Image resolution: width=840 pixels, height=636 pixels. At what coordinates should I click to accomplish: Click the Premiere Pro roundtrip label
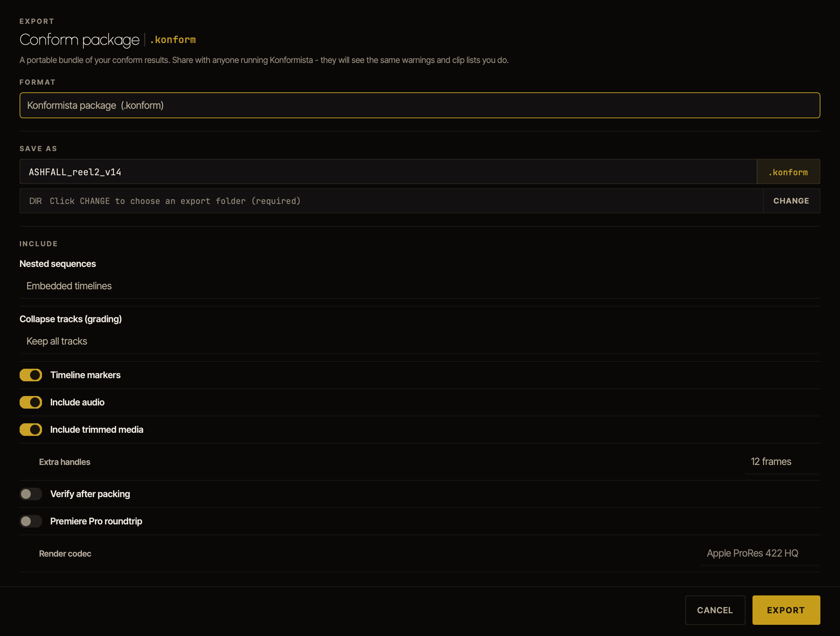click(97, 521)
